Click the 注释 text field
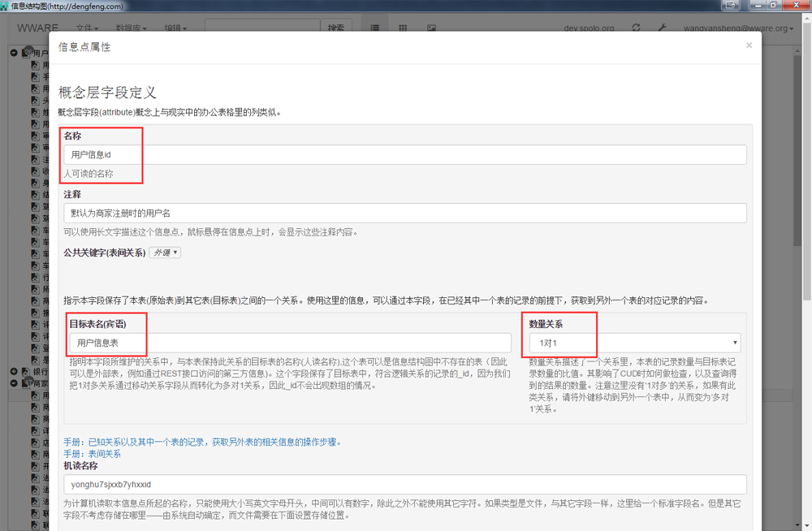 [405, 213]
